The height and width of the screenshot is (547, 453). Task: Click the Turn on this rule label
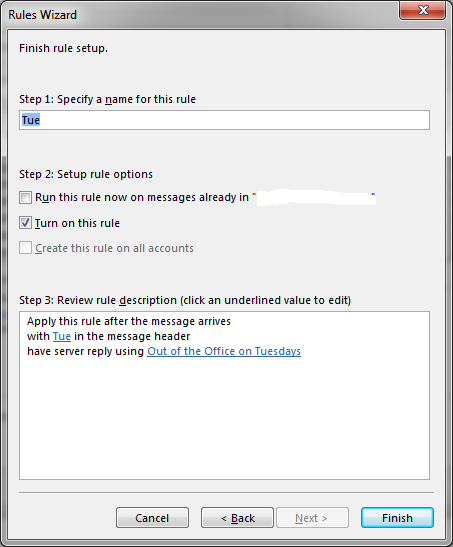77,223
